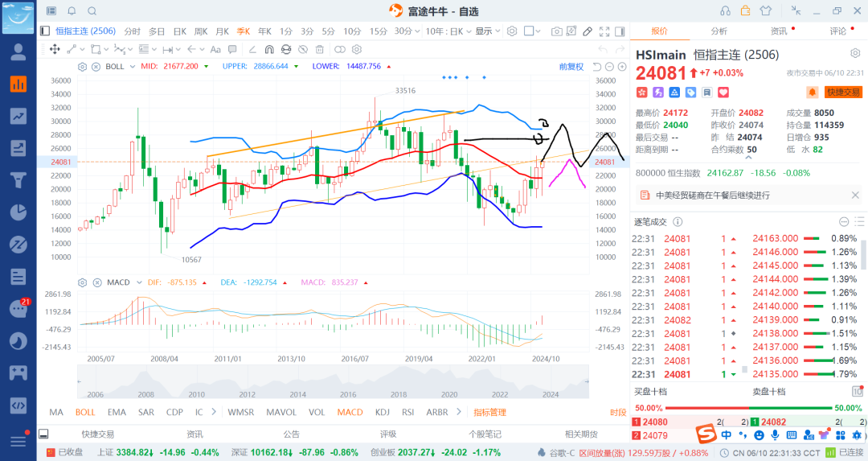Open the 显示 display dropdown
The width and height of the screenshot is (868, 461).
(x=486, y=31)
